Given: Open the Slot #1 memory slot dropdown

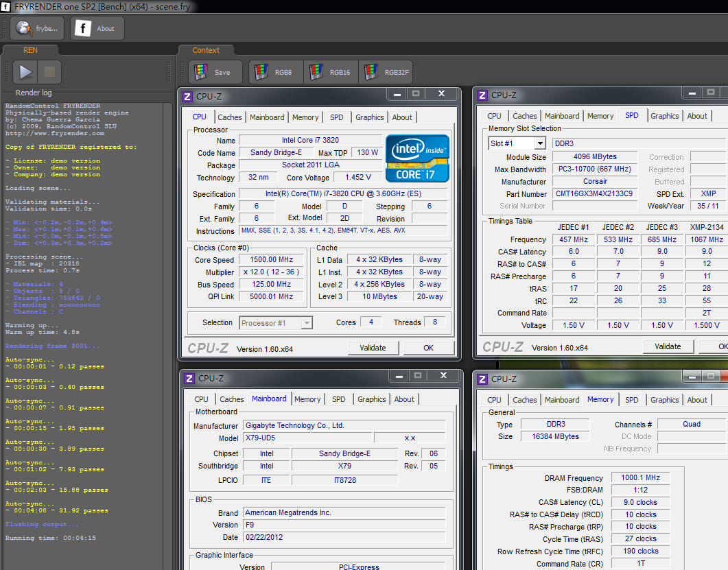Looking at the screenshot, I should [x=517, y=143].
